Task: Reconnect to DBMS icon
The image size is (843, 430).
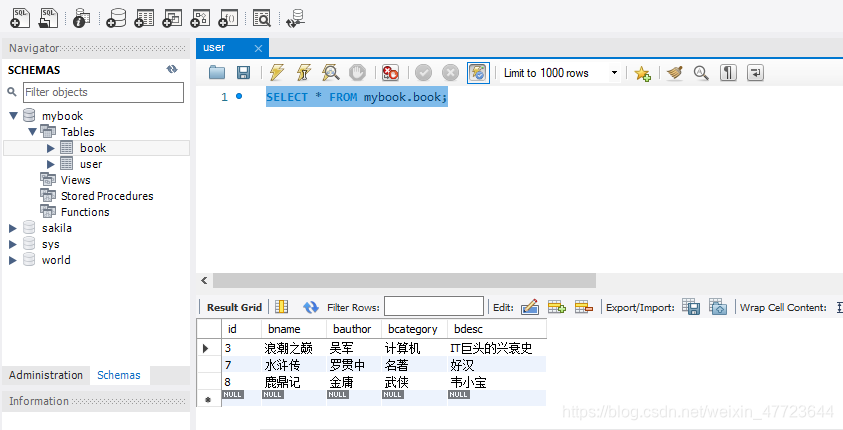Action: [x=295, y=18]
